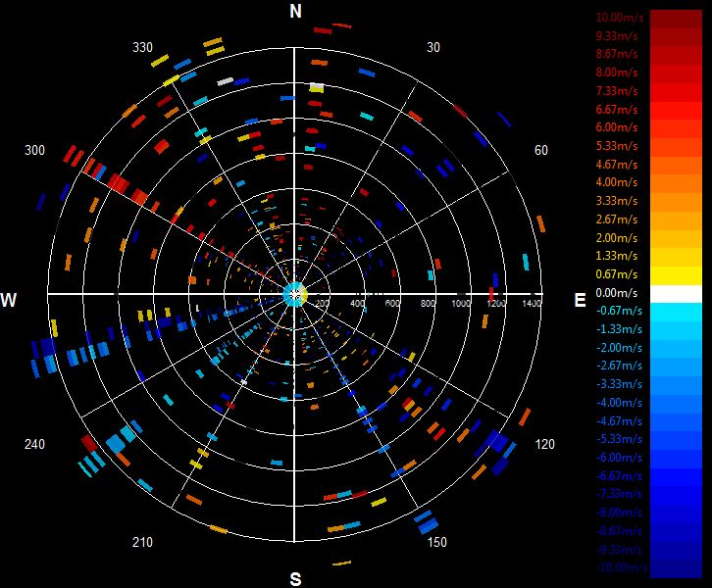The image size is (712, 588).
Task: Click the dark red top band of color scale
Action: click(x=676, y=19)
